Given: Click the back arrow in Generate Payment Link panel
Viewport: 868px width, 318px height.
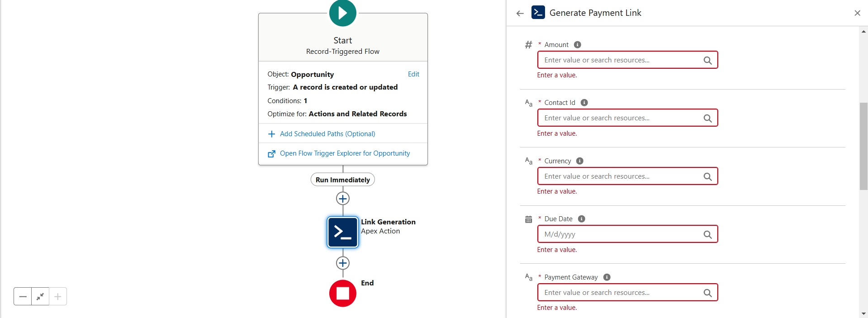Looking at the screenshot, I should (x=520, y=13).
